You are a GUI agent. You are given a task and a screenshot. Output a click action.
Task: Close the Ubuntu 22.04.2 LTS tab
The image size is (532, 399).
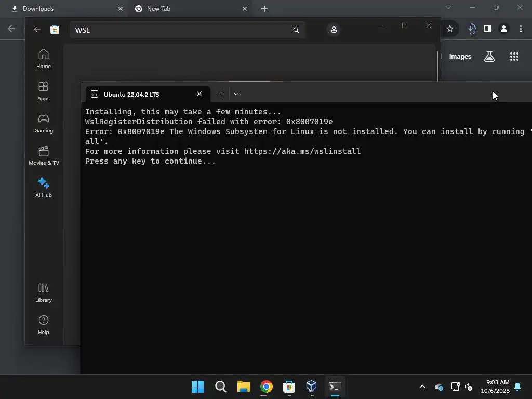coord(199,94)
